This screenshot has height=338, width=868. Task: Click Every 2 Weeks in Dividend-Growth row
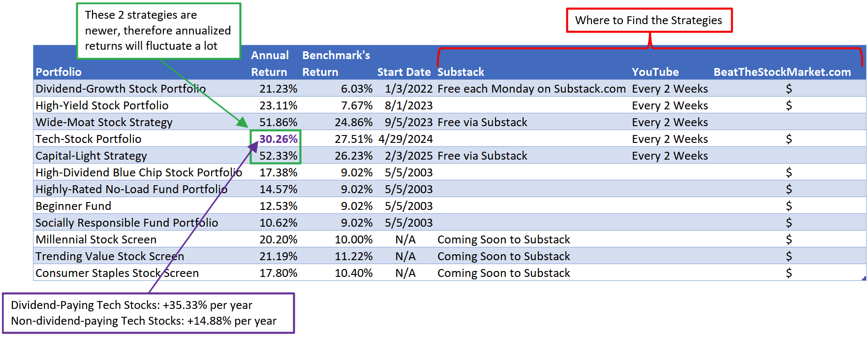point(670,89)
